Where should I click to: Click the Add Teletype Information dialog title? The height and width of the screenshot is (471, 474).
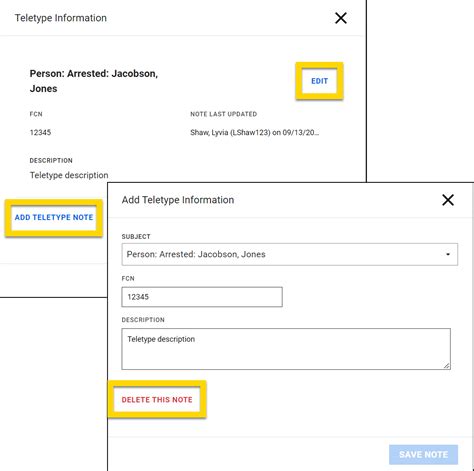[178, 200]
